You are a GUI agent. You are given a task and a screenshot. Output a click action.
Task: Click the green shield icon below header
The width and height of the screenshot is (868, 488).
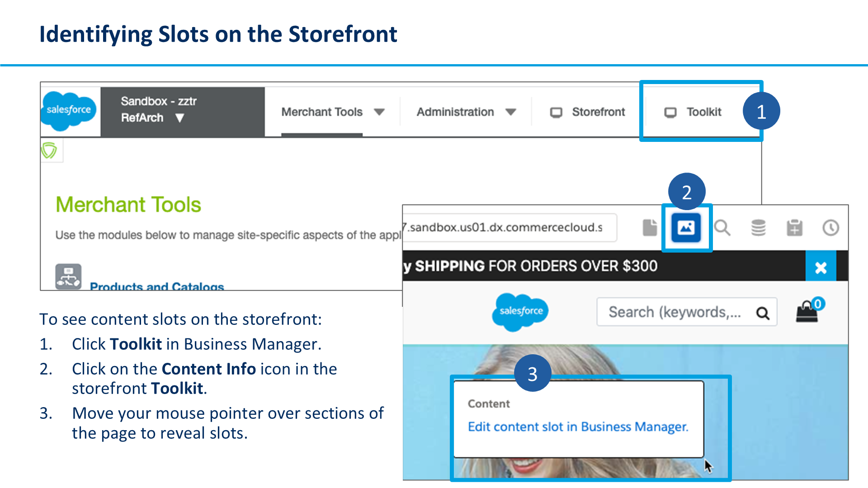(49, 150)
